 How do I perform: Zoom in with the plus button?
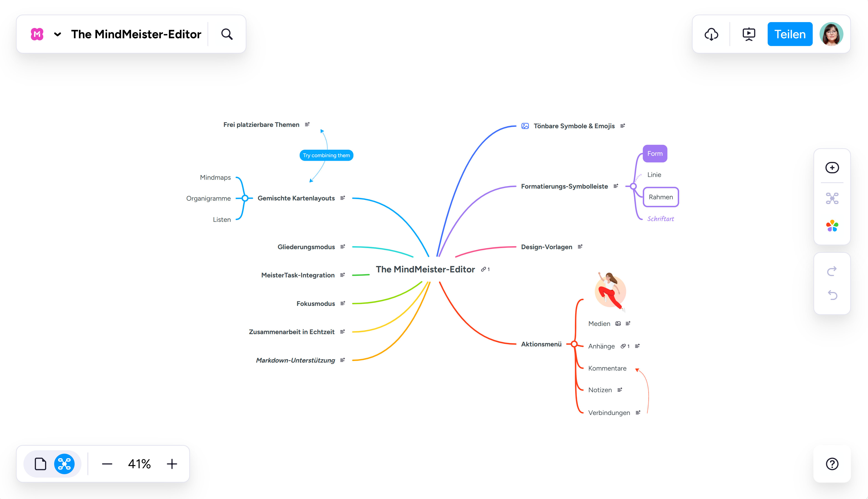point(172,464)
